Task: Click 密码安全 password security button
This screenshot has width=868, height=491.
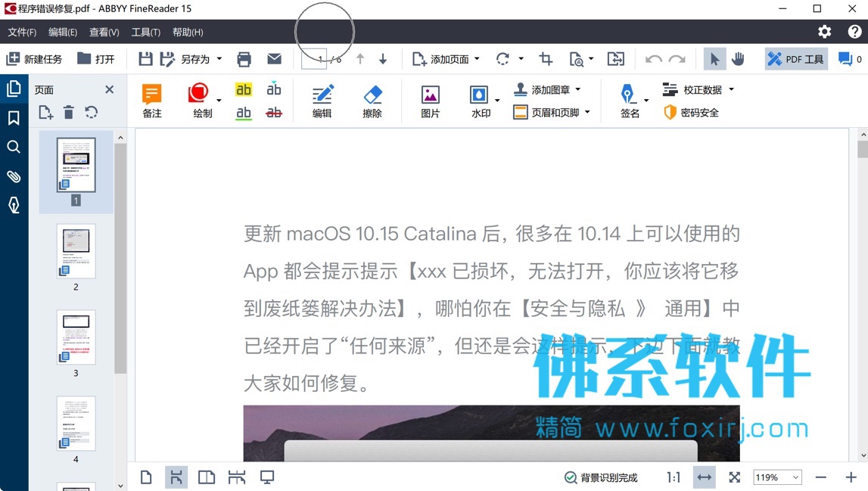Action: click(x=691, y=113)
